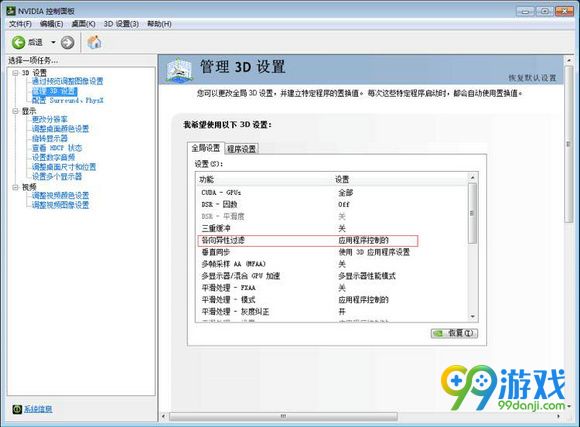This screenshot has height=427, width=580.
Task: Open the 3D 设置(3) menu
Action: [121, 24]
